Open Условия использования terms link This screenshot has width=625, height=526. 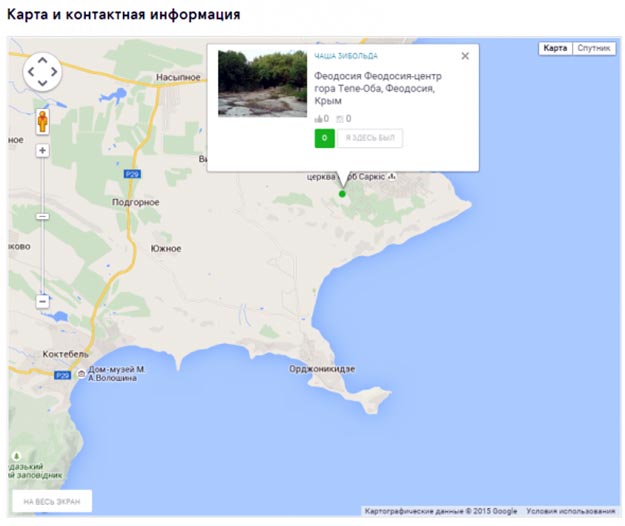(x=571, y=511)
